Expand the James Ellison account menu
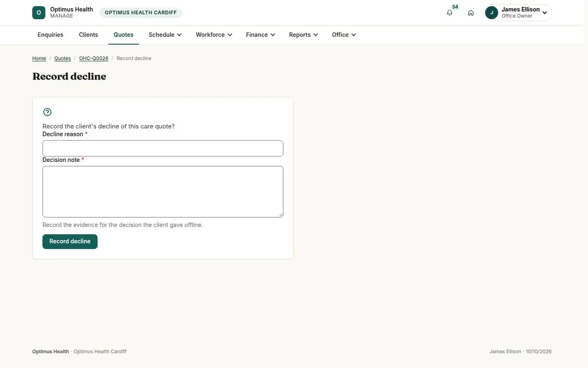The image size is (588, 368). tap(518, 13)
